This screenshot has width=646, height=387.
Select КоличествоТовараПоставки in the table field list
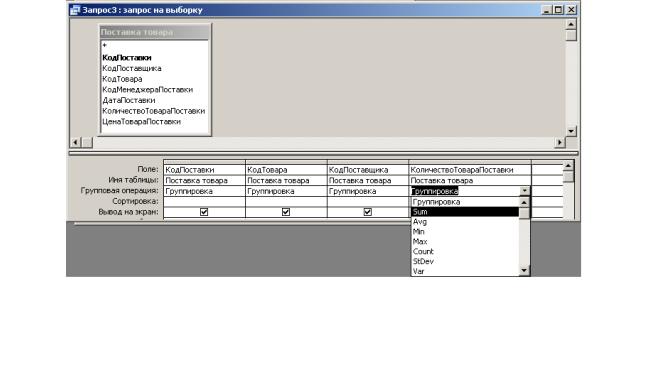click(154, 111)
